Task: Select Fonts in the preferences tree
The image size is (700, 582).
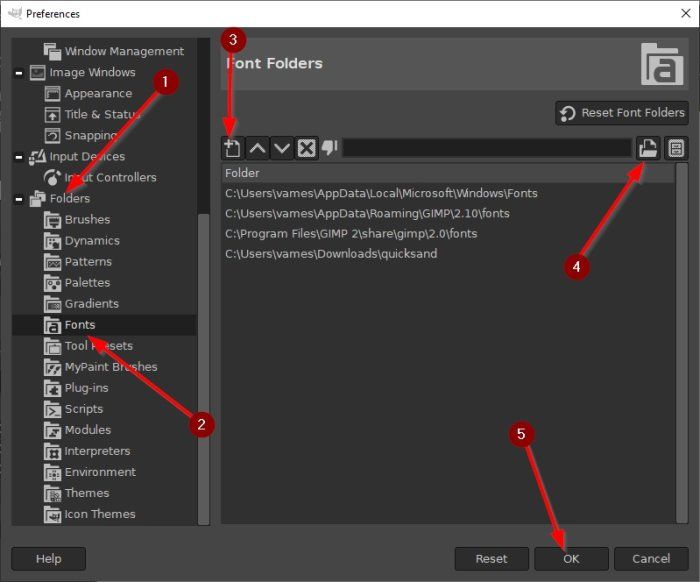Action: [x=80, y=325]
